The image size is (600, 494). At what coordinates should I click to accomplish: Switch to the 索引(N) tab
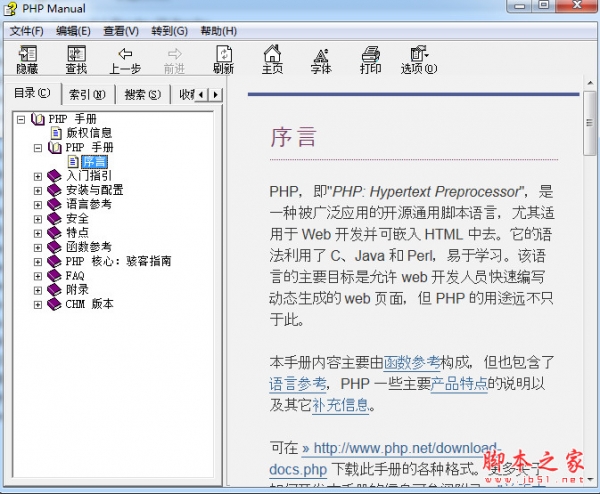pyautogui.click(x=87, y=95)
